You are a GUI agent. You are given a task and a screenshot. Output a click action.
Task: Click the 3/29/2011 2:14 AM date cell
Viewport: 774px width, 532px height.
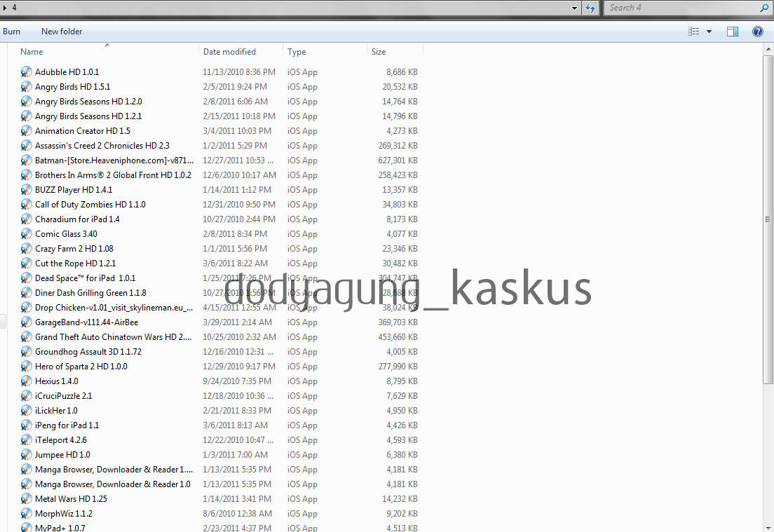pyautogui.click(x=238, y=322)
